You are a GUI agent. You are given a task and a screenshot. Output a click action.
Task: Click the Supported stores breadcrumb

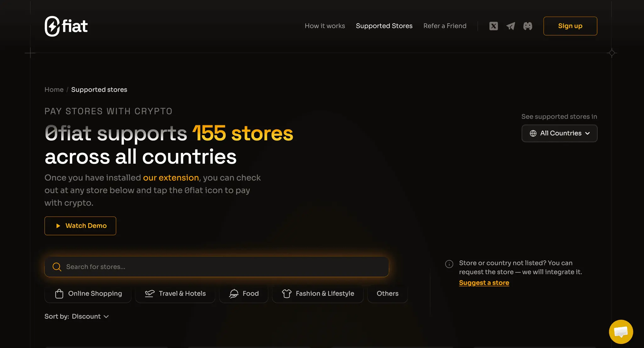tap(99, 90)
